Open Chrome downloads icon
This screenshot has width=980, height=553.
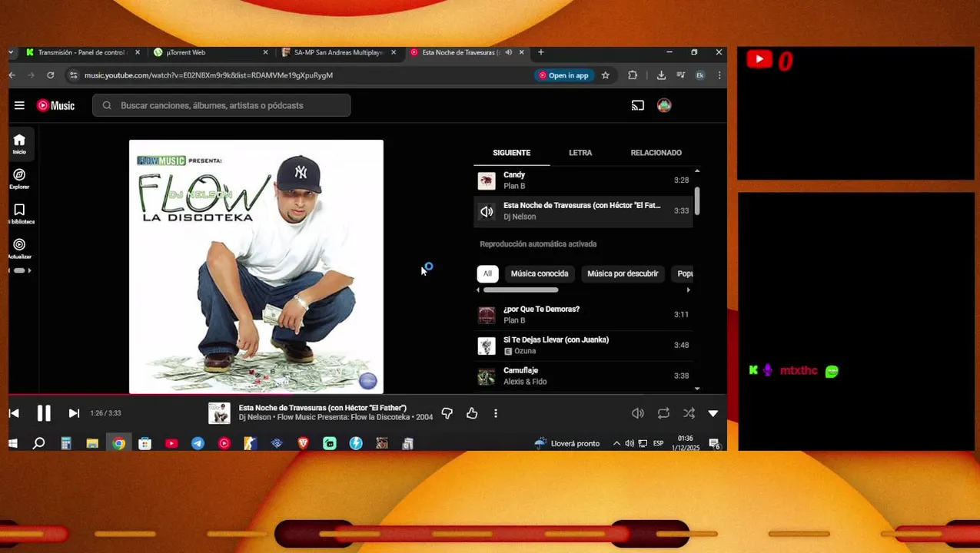coord(661,75)
